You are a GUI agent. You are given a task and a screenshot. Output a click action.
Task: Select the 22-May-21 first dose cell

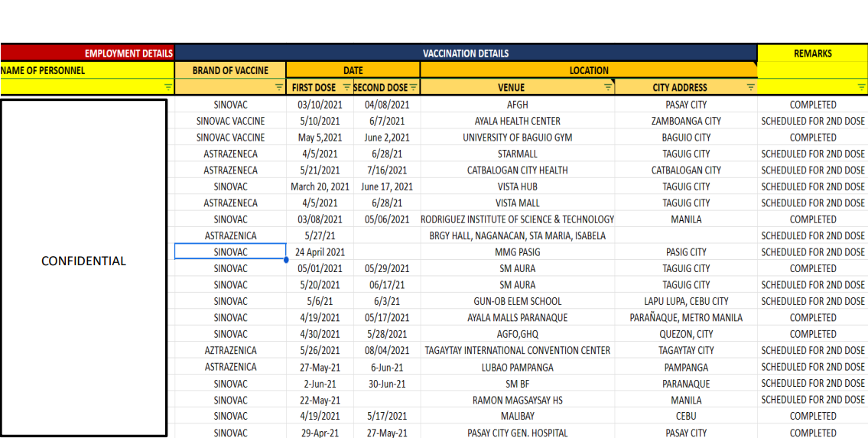(x=320, y=400)
